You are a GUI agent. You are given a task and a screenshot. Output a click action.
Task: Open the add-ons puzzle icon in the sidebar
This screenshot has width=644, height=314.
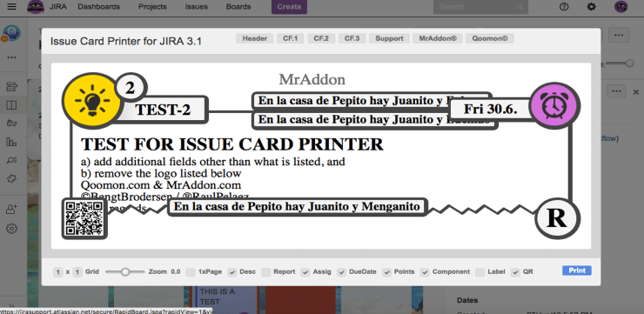(x=11, y=179)
